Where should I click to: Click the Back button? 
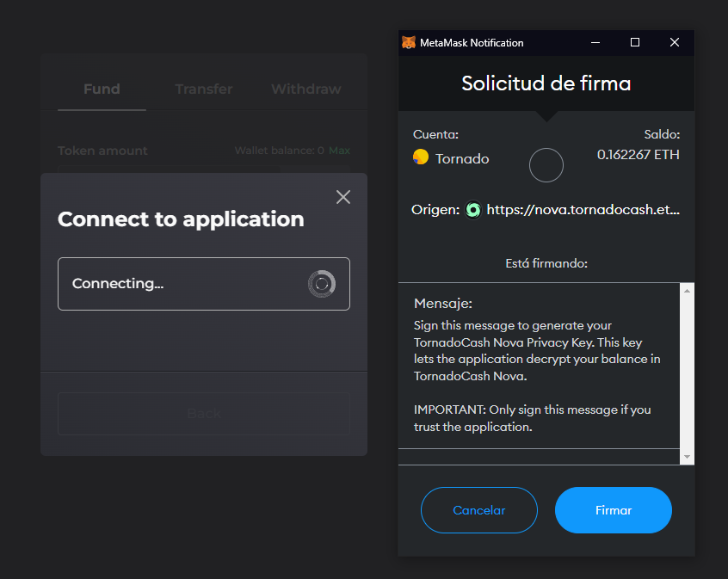pos(203,413)
